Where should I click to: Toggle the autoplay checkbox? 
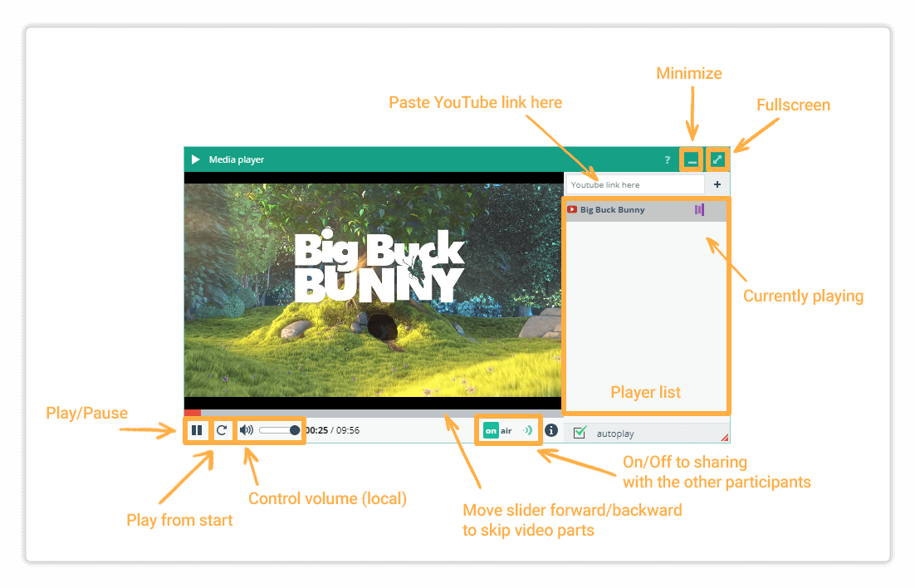[x=580, y=433]
